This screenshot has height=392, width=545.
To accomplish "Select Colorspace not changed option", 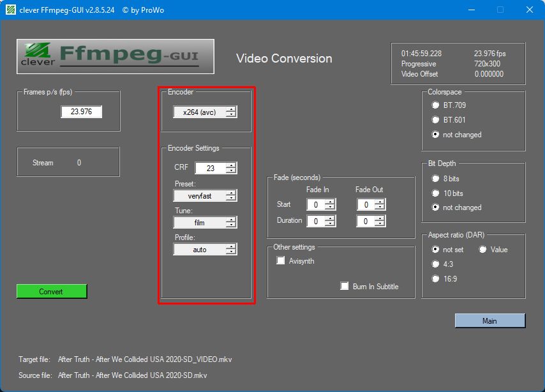I will pos(435,134).
